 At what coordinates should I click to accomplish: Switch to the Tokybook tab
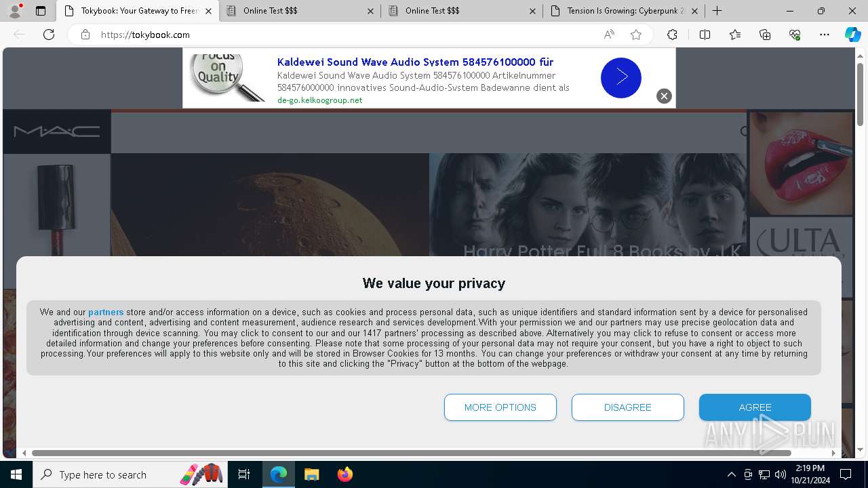[x=138, y=11]
